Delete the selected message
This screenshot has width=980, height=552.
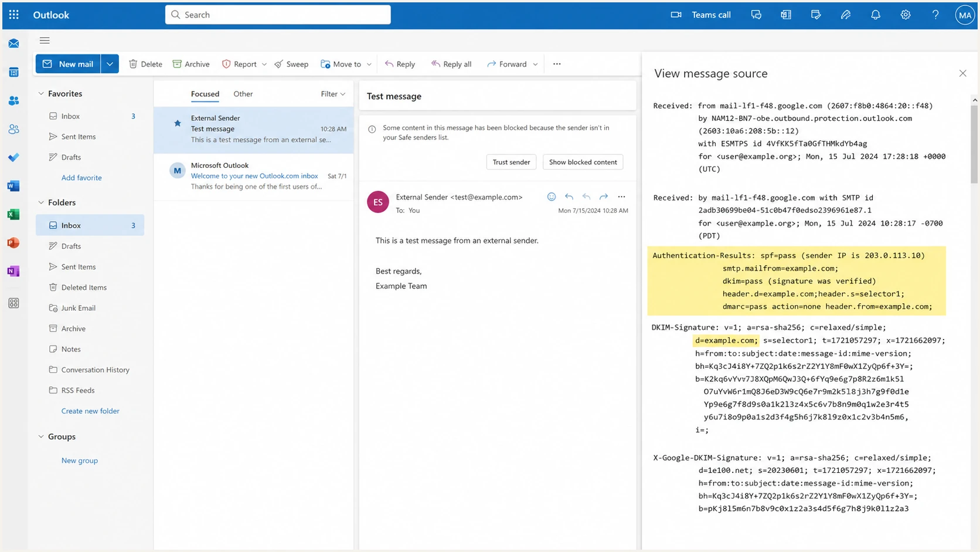145,64
